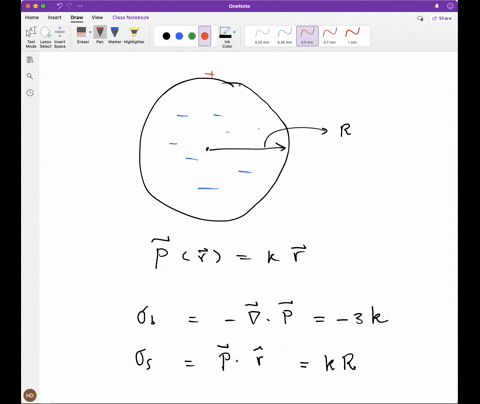Choose the blue ink color

pos(179,36)
